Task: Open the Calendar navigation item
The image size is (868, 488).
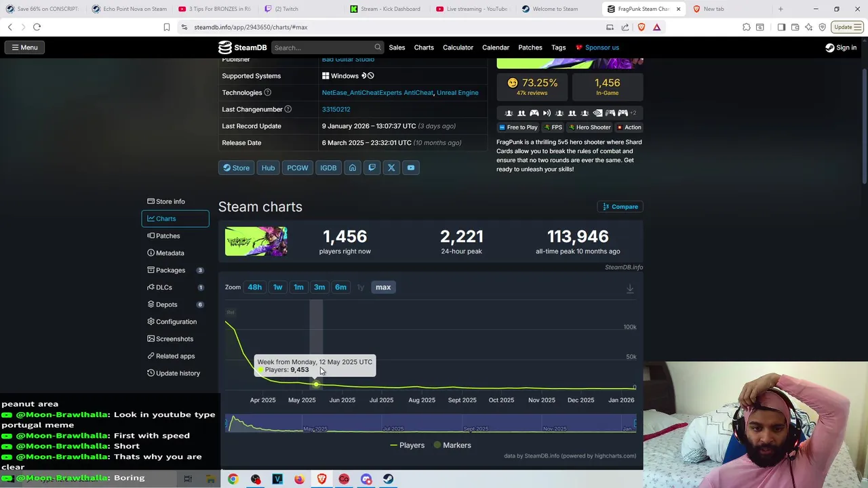Action: pyautogui.click(x=496, y=47)
